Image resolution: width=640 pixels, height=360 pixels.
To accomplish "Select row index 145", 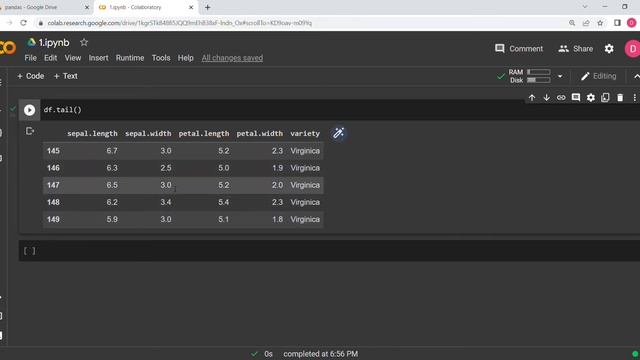I will (53, 151).
